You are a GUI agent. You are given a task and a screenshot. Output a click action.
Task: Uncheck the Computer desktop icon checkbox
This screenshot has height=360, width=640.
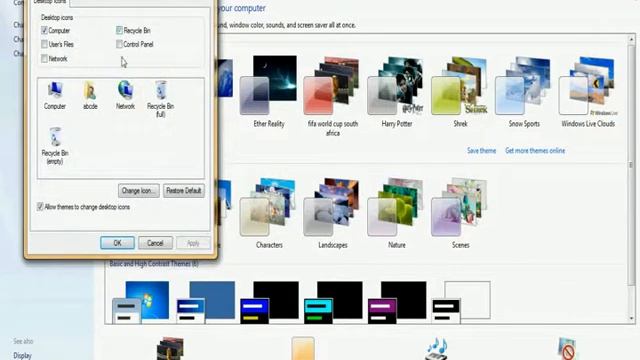[x=44, y=30]
